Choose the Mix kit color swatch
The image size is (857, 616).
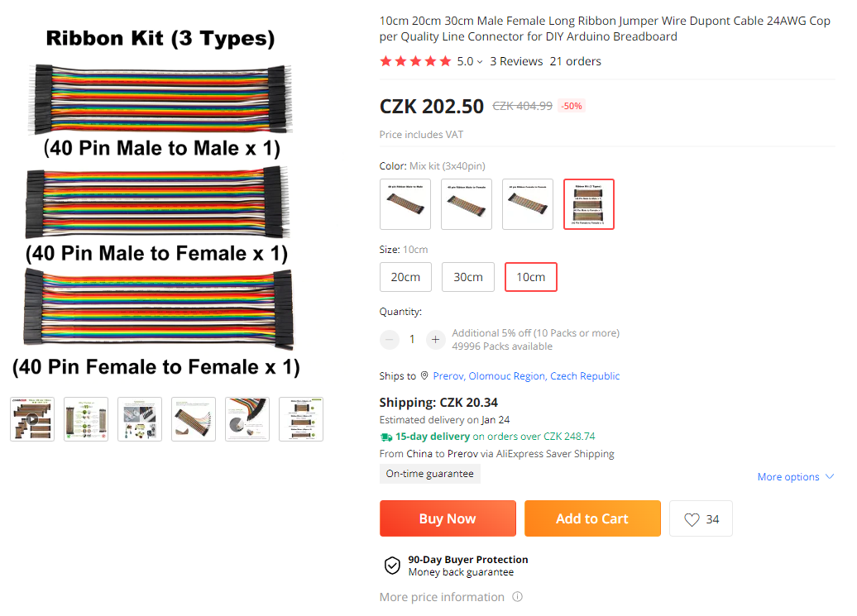tap(589, 204)
